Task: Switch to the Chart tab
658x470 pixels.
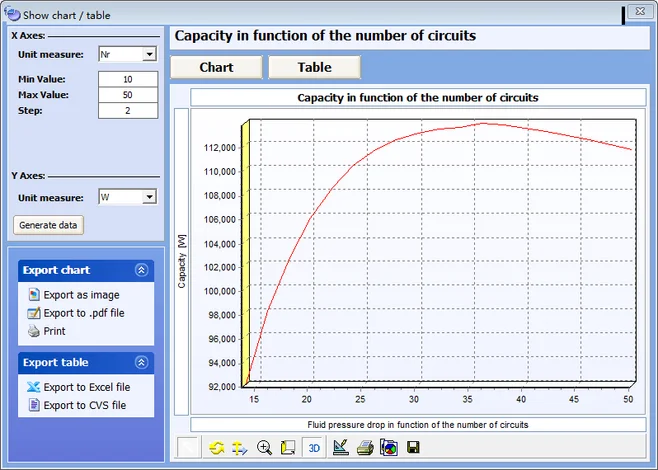Action: (x=217, y=67)
